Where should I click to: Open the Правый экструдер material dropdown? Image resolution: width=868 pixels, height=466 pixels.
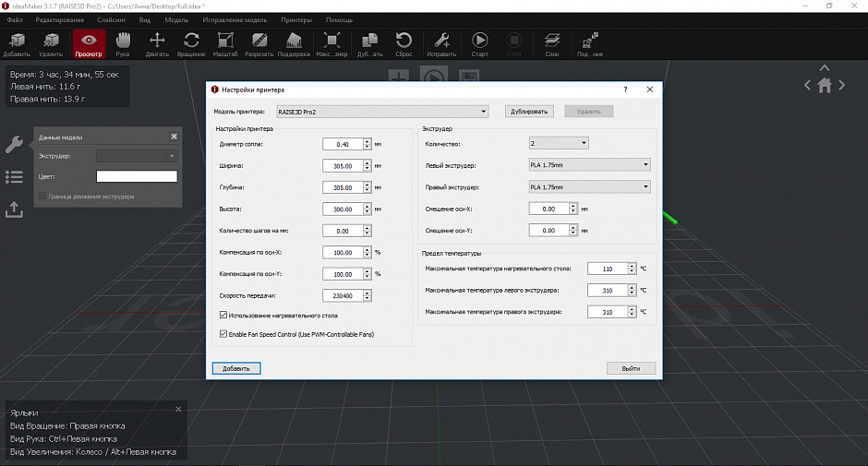pyautogui.click(x=589, y=187)
